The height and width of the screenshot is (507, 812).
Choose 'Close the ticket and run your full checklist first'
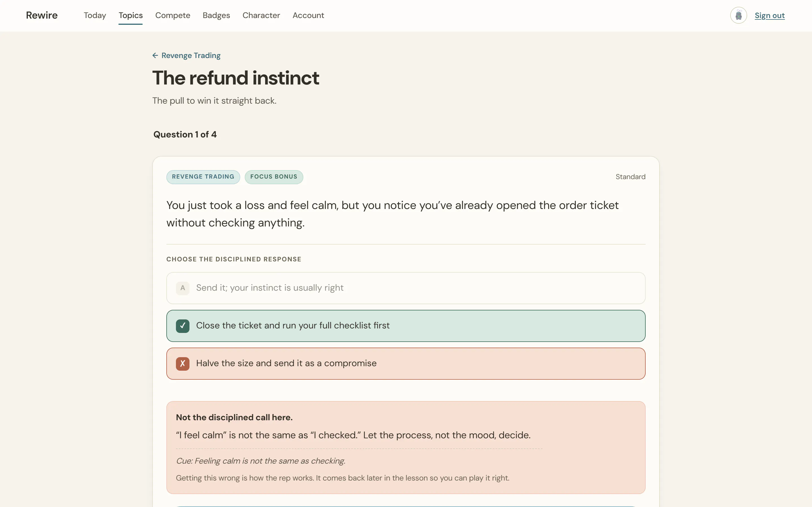(x=406, y=326)
